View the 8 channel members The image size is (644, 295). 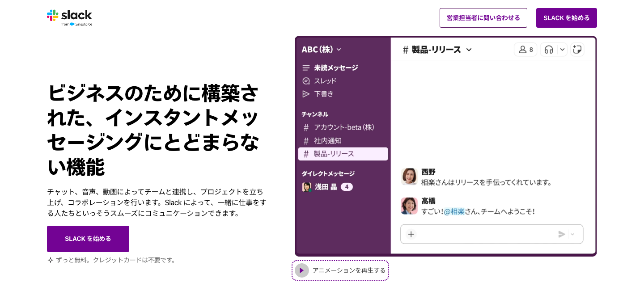pos(525,50)
